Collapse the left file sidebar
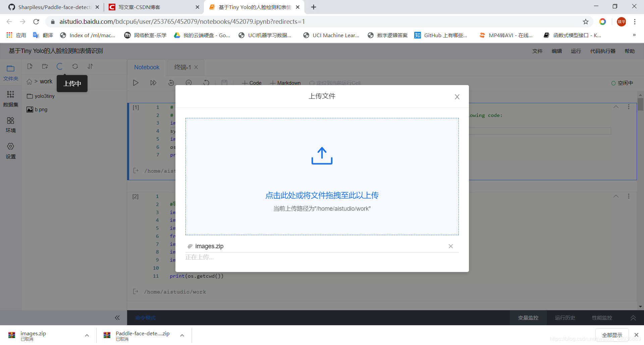The height and width of the screenshot is (345, 644). [x=117, y=318]
